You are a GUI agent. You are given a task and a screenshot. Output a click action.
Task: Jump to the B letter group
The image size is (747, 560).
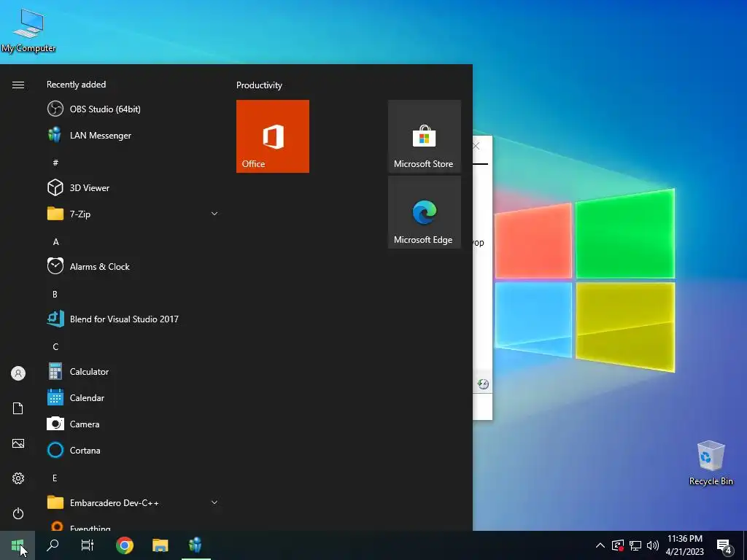(55, 295)
